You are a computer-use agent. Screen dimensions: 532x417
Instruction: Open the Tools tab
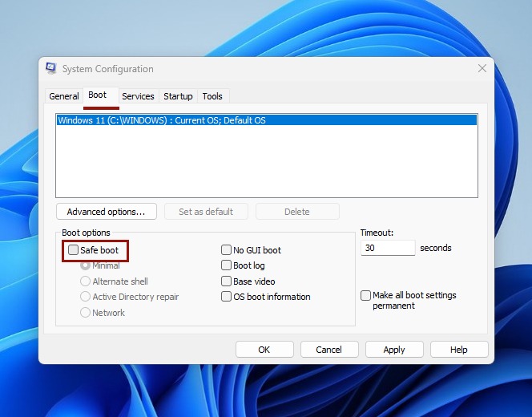(212, 96)
